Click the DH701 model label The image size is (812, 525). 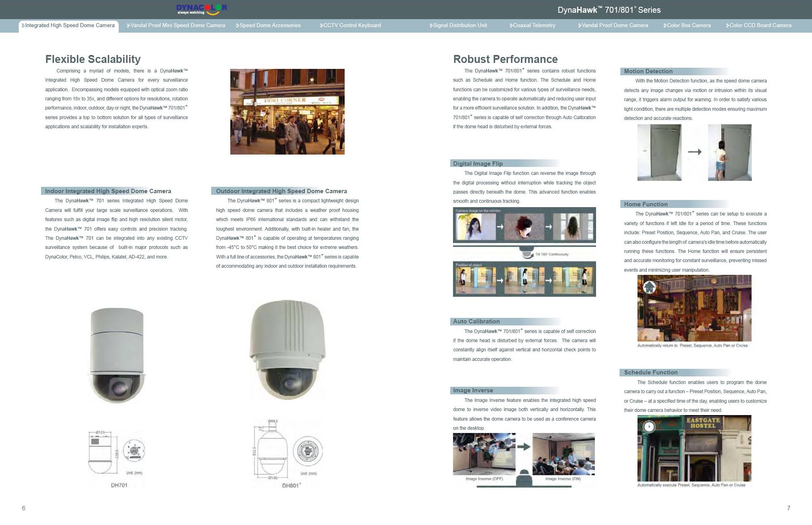pos(119,485)
